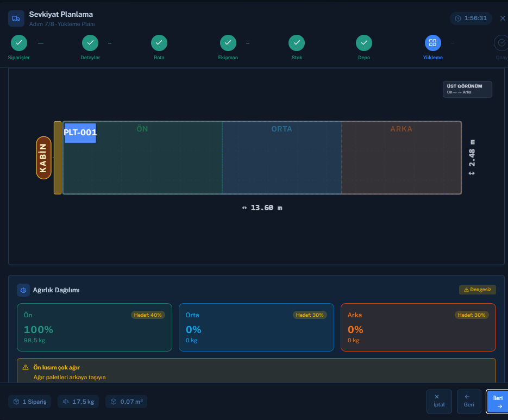This screenshot has width=508, height=420.
Task: Click the 2.48 m width dimension
Action: click(472, 158)
